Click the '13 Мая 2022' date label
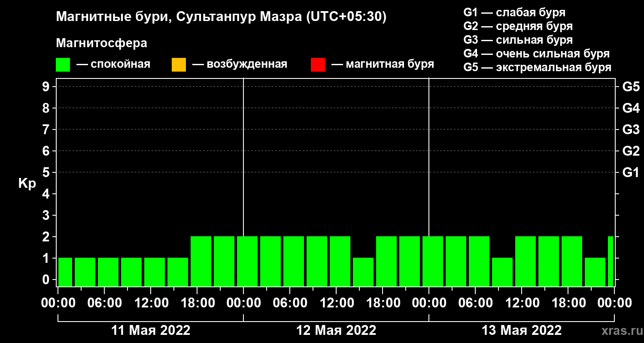The image size is (644, 343). (x=522, y=330)
